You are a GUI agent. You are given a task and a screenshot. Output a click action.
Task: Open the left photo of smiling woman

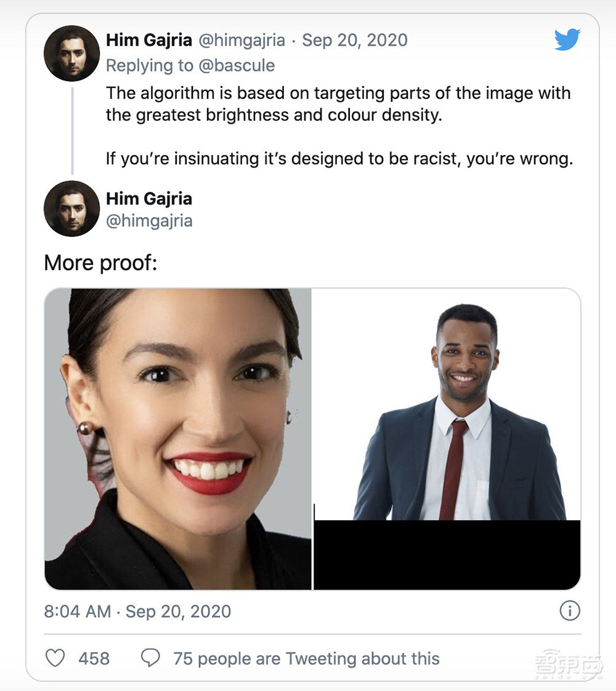[x=178, y=438]
